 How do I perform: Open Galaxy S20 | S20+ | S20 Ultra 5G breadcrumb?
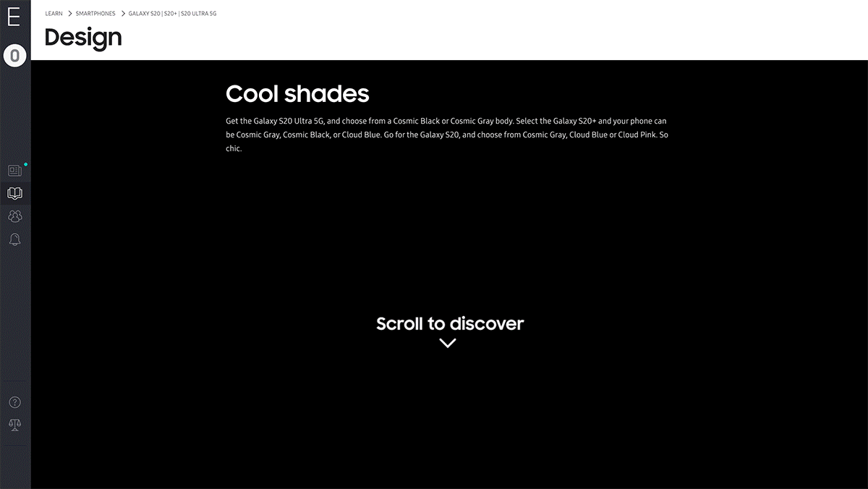172,14
